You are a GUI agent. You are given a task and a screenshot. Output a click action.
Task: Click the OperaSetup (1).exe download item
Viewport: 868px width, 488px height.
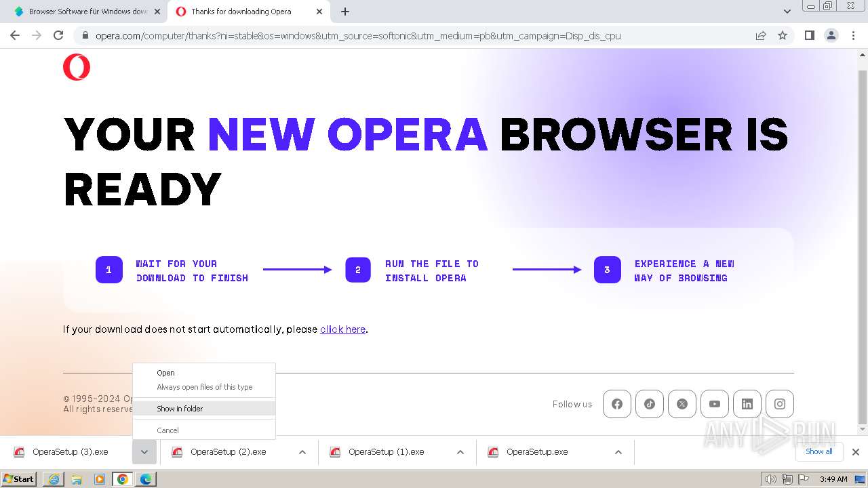tap(386, 452)
